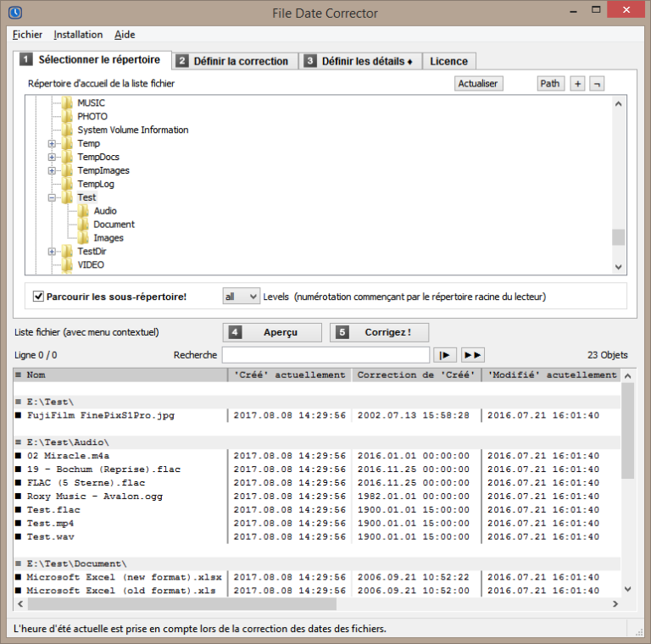Screen dimensions: 651x644
Task: Switch to Définir la correction tab
Action: (x=233, y=61)
